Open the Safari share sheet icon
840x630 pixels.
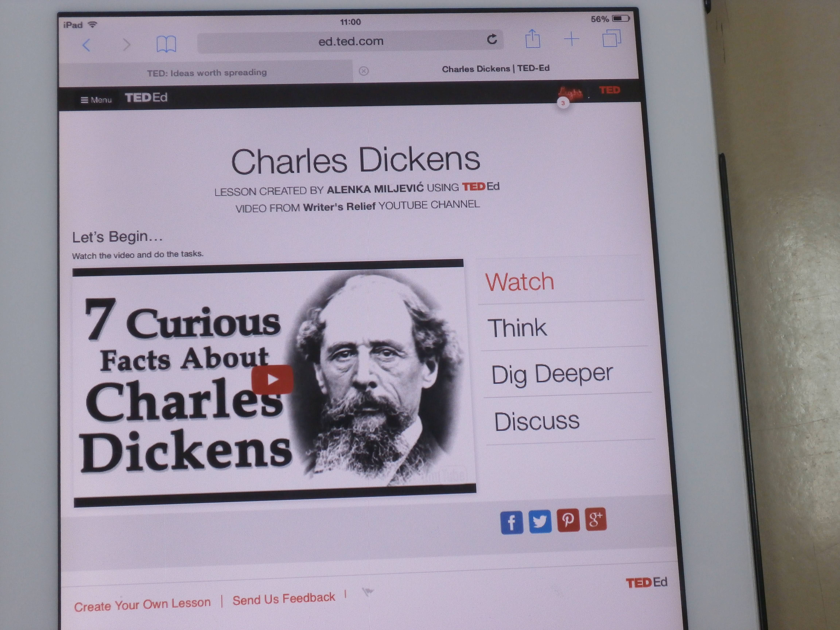(x=532, y=38)
